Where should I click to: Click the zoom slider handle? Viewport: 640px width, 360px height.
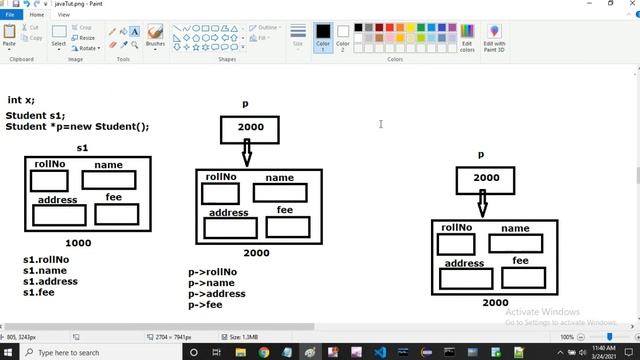tap(609, 337)
